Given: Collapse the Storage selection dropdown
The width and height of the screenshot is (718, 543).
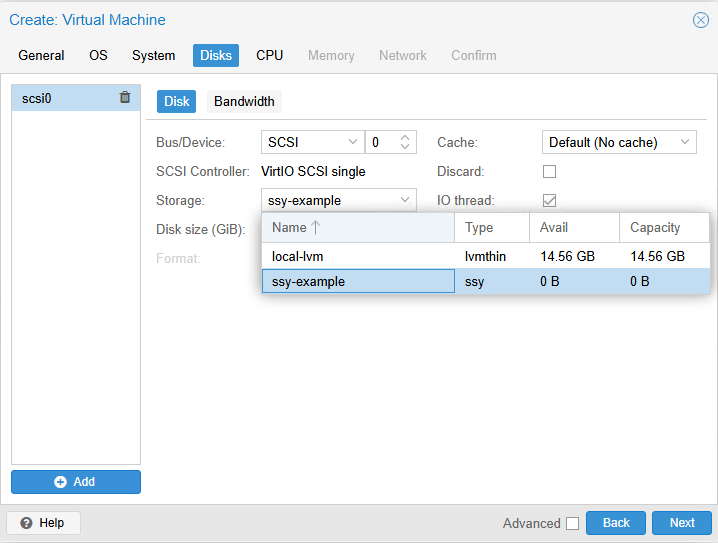Looking at the screenshot, I should (x=405, y=201).
